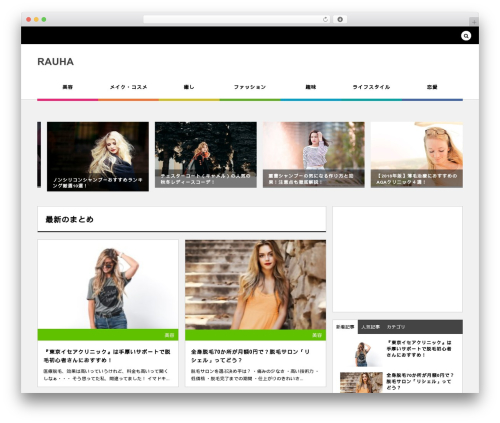Select the カテゴリ sidebar tab
Screen dimensions: 500x423
coord(396,327)
